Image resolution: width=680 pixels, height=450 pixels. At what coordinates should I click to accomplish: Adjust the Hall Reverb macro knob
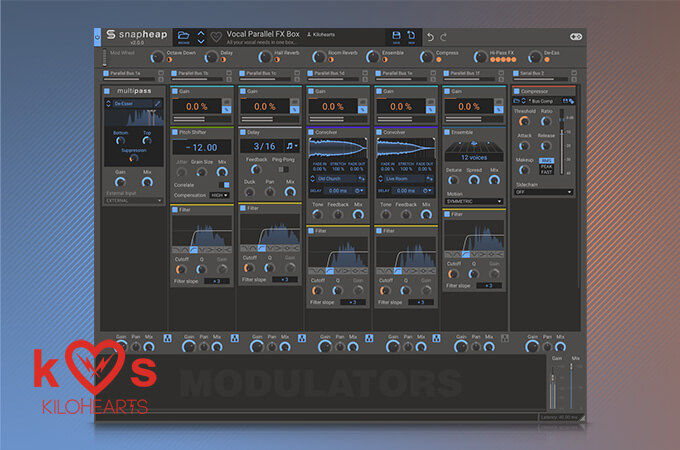pyautogui.click(x=265, y=57)
